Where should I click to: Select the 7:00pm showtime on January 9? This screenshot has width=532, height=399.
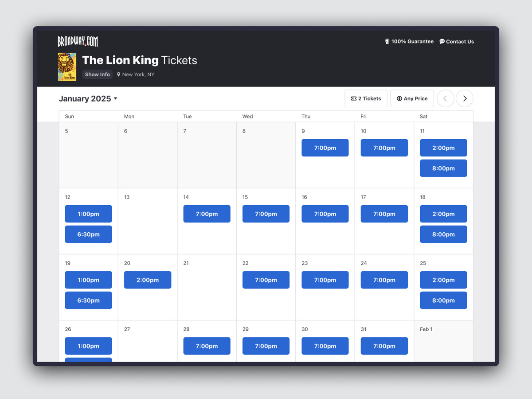click(x=325, y=148)
